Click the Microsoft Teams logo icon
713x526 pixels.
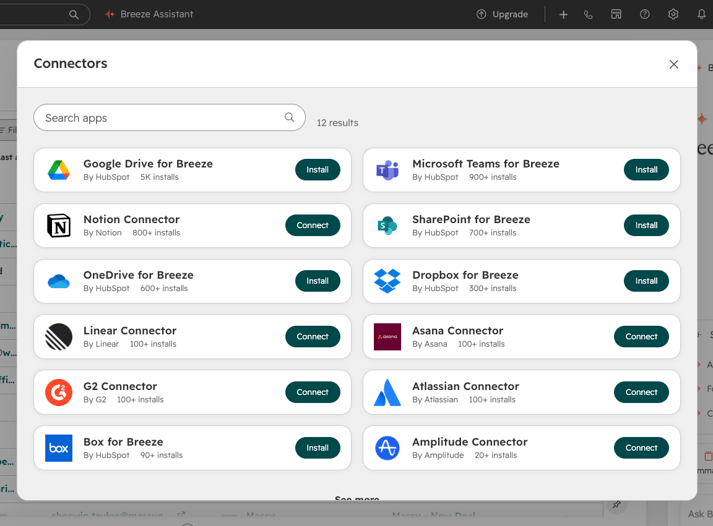[387, 170]
